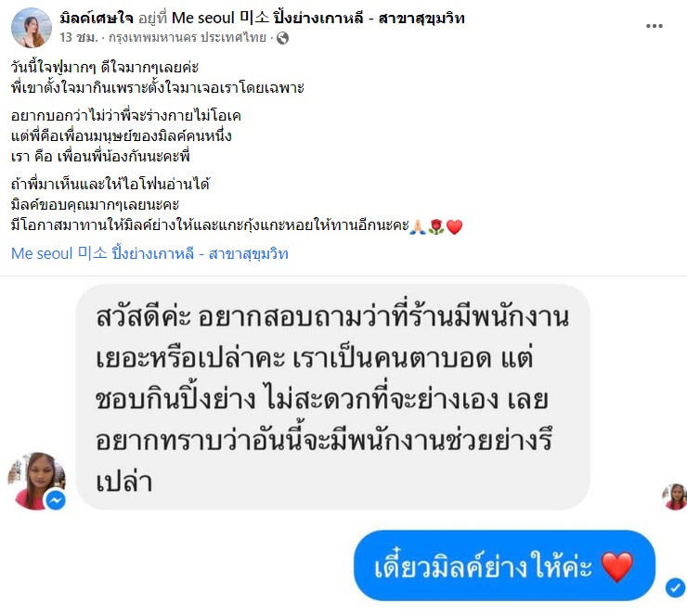Open blue Me seoul 미소 ปิ้งย่างเกาหลี link
Screen dimensions: 687x616
(x=149, y=253)
